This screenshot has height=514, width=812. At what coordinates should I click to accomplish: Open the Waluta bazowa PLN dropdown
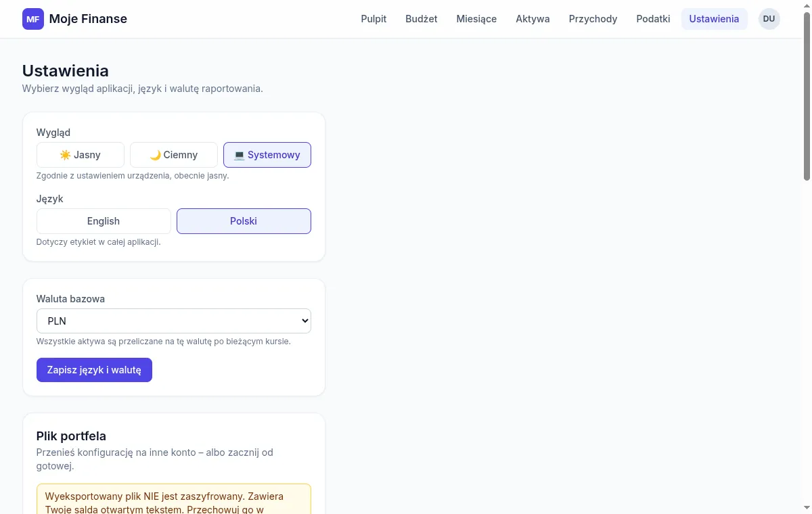coord(174,321)
